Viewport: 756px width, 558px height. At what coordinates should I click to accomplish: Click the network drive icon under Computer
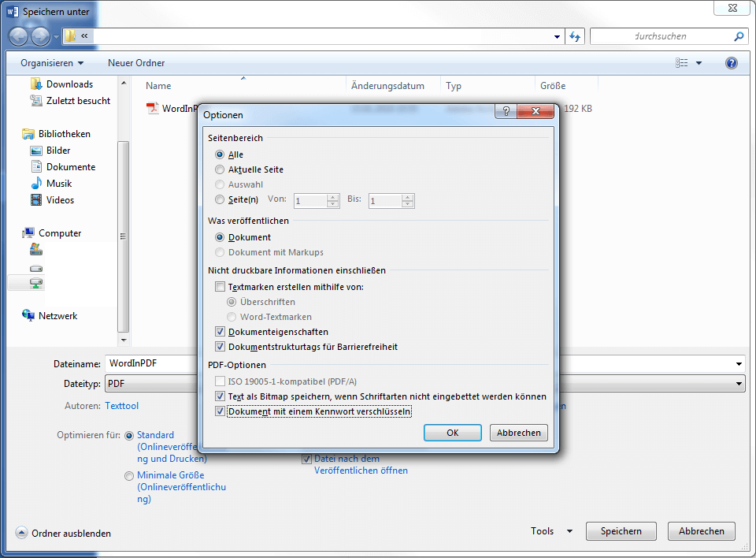pyautogui.click(x=36, y=283)
